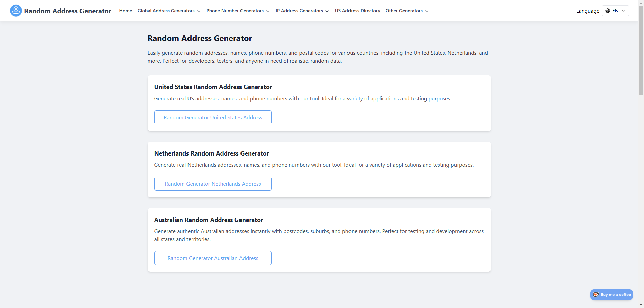Open the US Address Directory page
Image resolution: width=644 pixels, height=308 pixels.
coord(358,11)
